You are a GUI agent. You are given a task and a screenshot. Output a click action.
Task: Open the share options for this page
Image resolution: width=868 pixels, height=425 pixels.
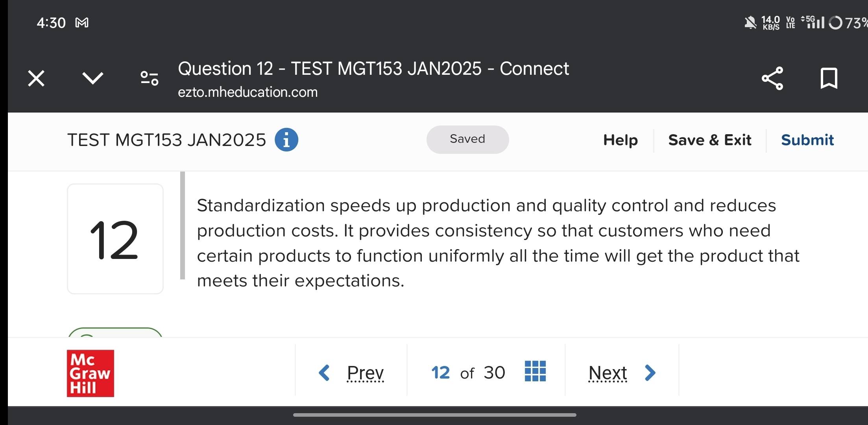[772, 78]
